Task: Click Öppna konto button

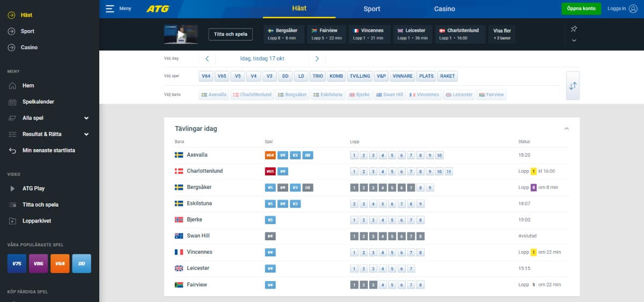Action: click(581, 9)
